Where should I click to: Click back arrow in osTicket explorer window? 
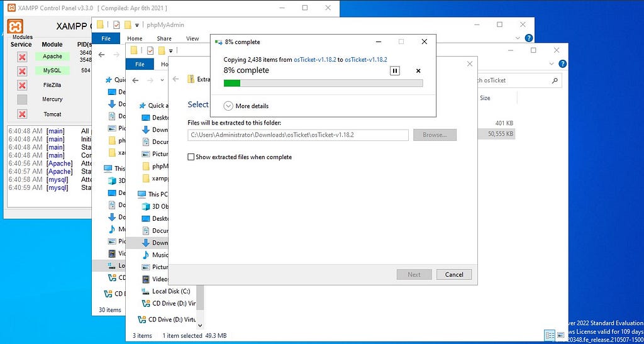click(136, 80)
